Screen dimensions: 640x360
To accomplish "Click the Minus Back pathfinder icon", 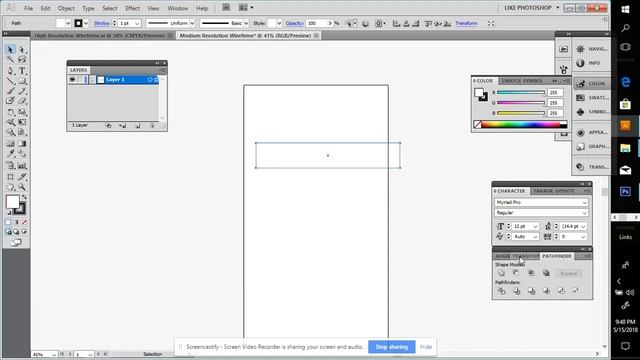I will tap(576, 291).
